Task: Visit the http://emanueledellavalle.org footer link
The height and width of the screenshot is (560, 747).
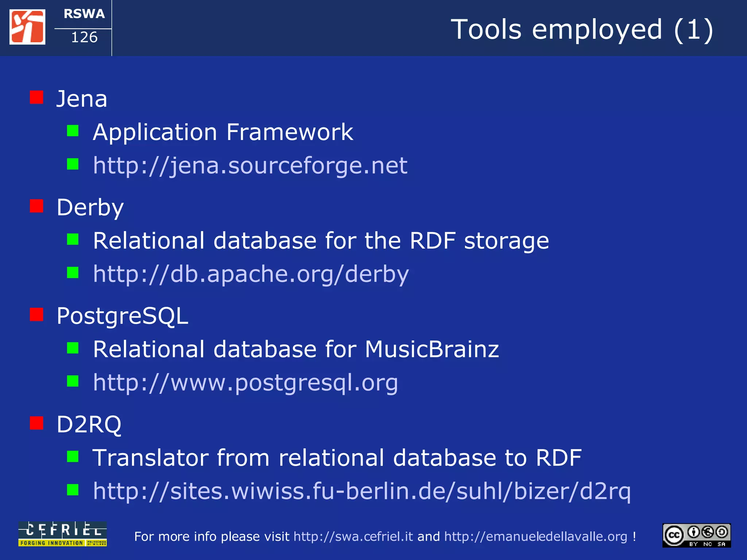Action: [x=535, y=536]
